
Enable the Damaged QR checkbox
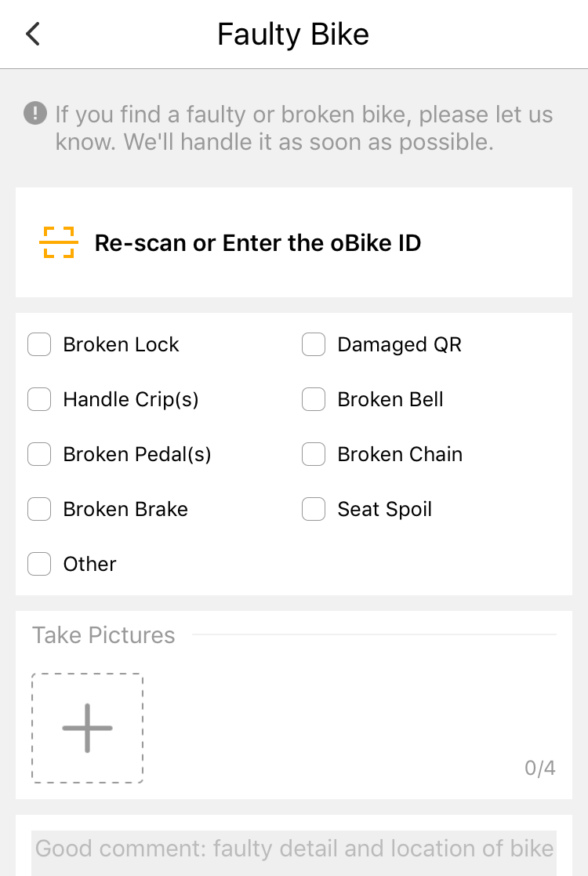coord(314,344)
